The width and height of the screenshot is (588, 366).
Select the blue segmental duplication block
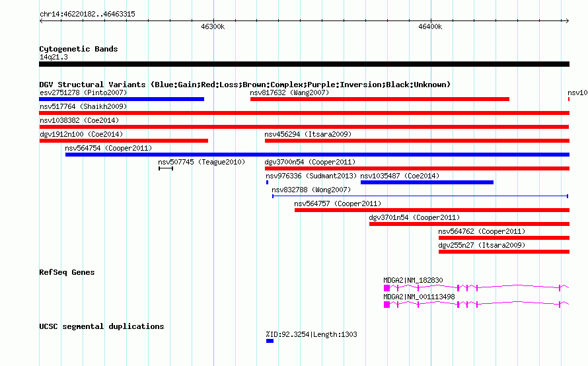[270, 341]
